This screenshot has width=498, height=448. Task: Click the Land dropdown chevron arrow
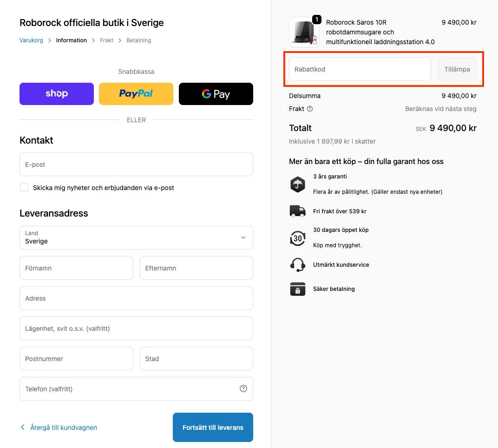tap(243, 237)
